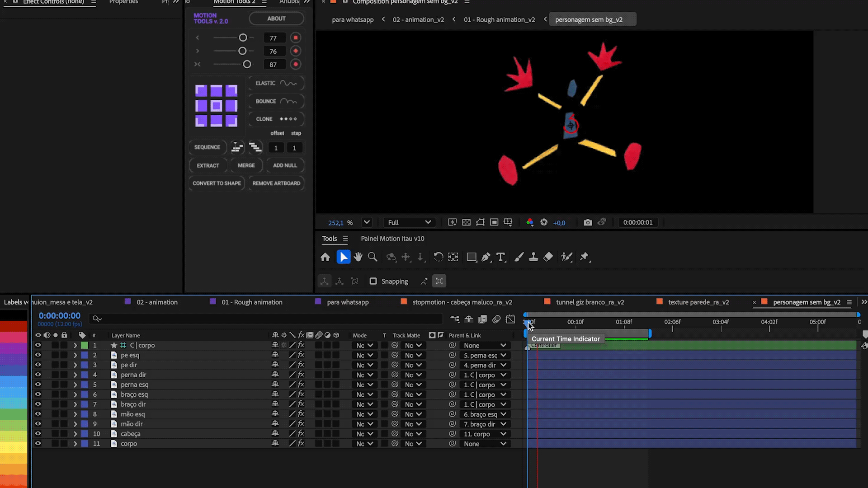Select the Puppet Pin tool

585,257
